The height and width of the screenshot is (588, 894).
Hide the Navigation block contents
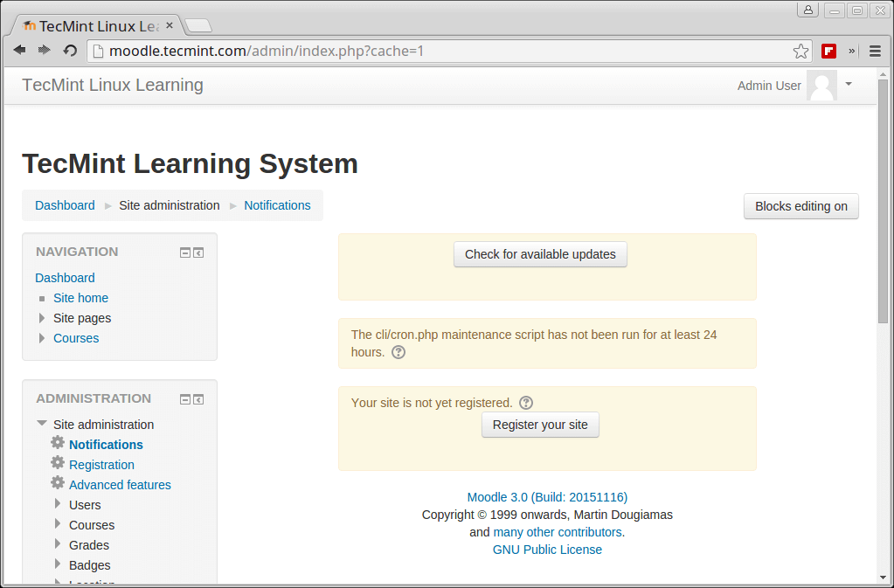(185, 252)
